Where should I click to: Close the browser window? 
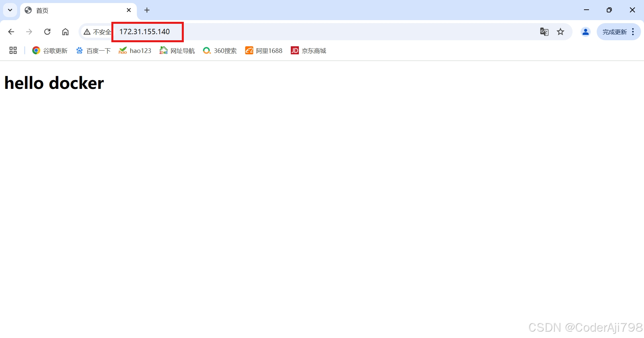click(632, 10)
